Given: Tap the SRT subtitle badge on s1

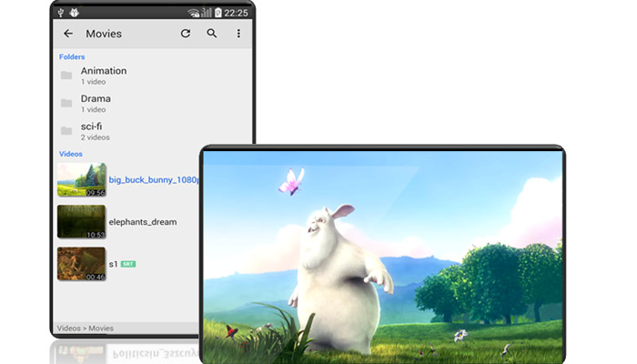Looking at the screenshot, I should pyautogui.click(x=128, y=264).
